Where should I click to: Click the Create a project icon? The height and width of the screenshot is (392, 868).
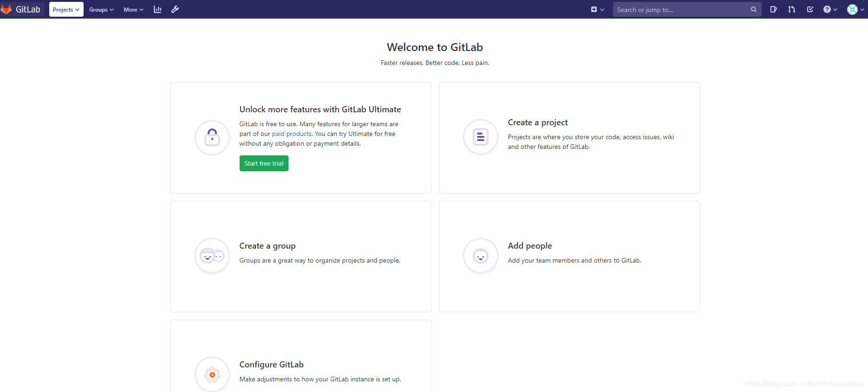click(x=481, y=138)
